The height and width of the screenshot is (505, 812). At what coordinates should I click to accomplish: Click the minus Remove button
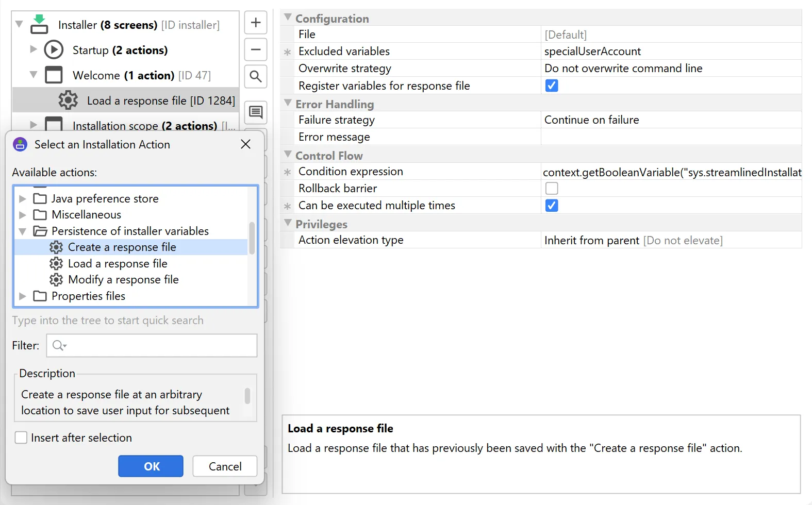tap(256, 49)
